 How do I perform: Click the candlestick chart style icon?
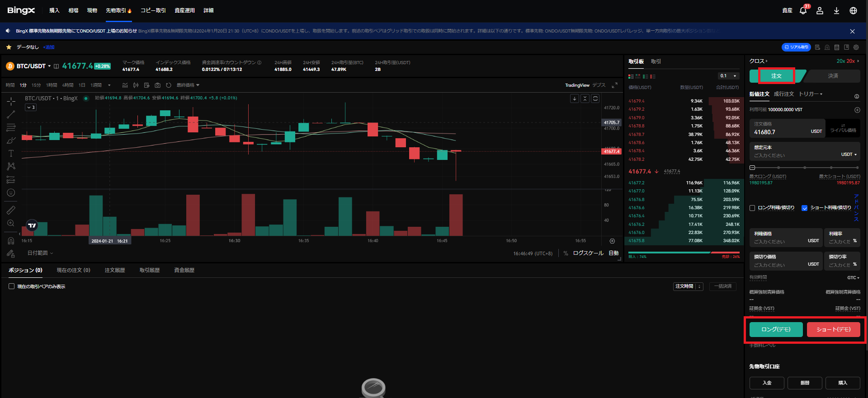(x=136, y=85)
